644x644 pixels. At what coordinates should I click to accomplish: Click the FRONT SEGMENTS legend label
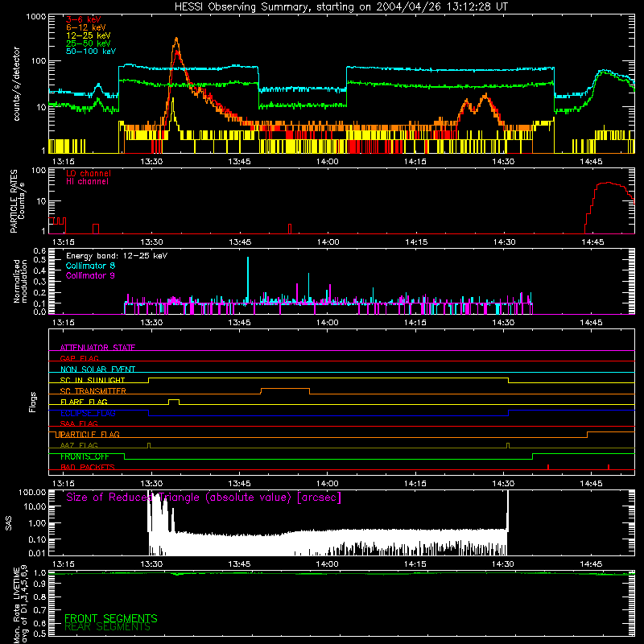[110, 618]
